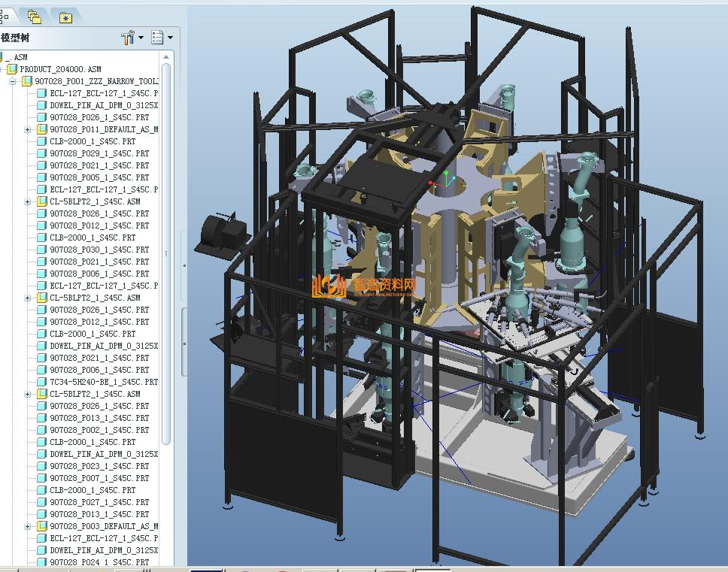Click the part icon of 907028_P005_1_S45C.PRT

pos(42,177)
